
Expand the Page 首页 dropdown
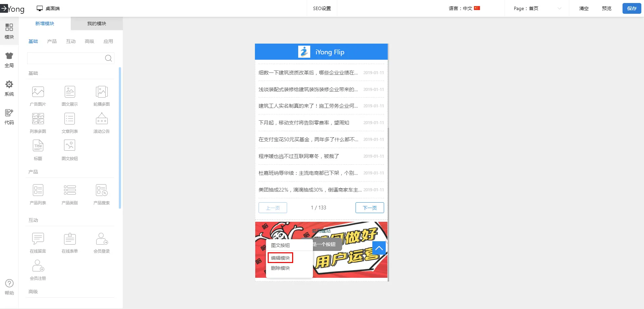[537, 8]
